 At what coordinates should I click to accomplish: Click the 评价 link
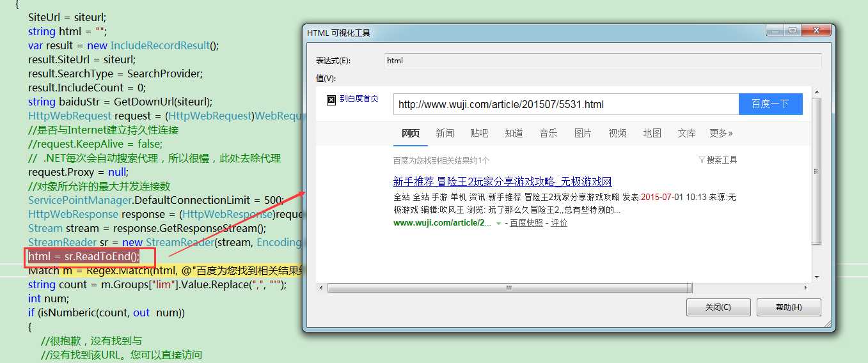(559, 223)
